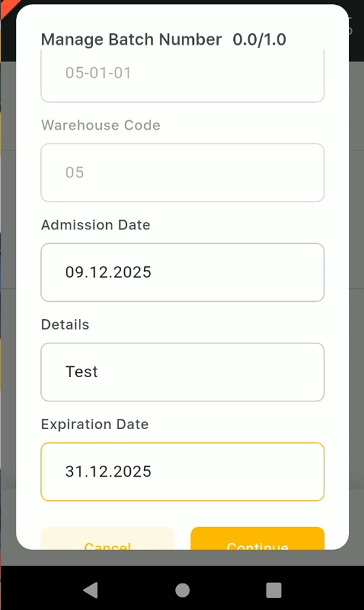Tap the Admission Date label

96,225
